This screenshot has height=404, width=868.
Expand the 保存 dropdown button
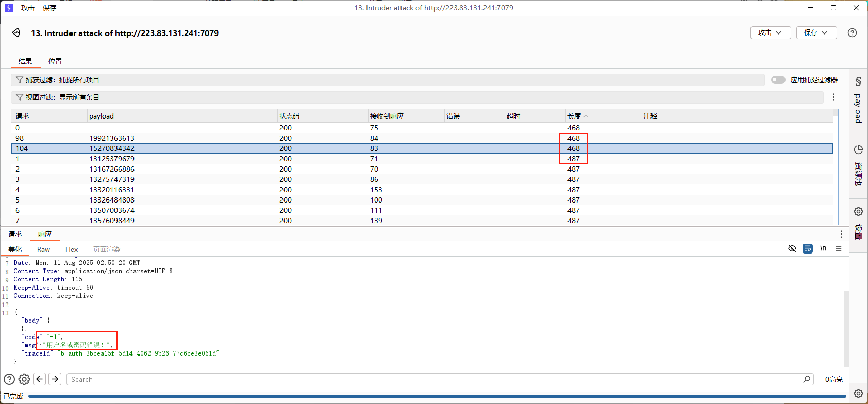pyautogui.click(x=816, y=33)
